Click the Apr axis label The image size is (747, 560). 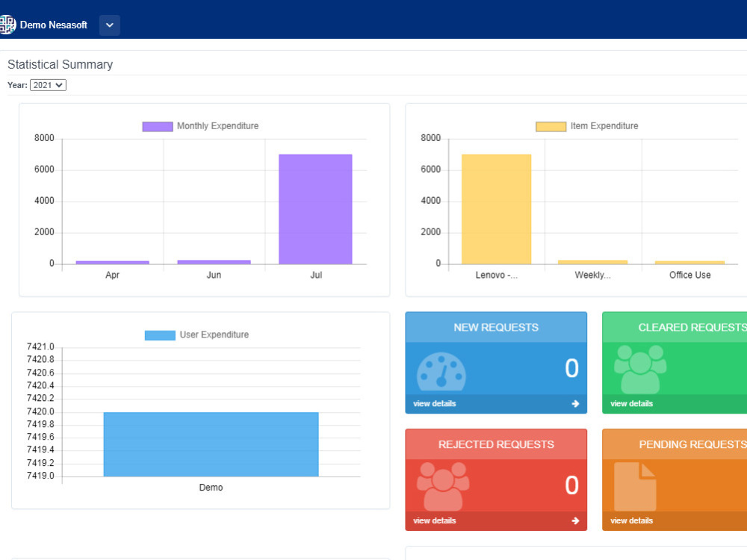113,276
